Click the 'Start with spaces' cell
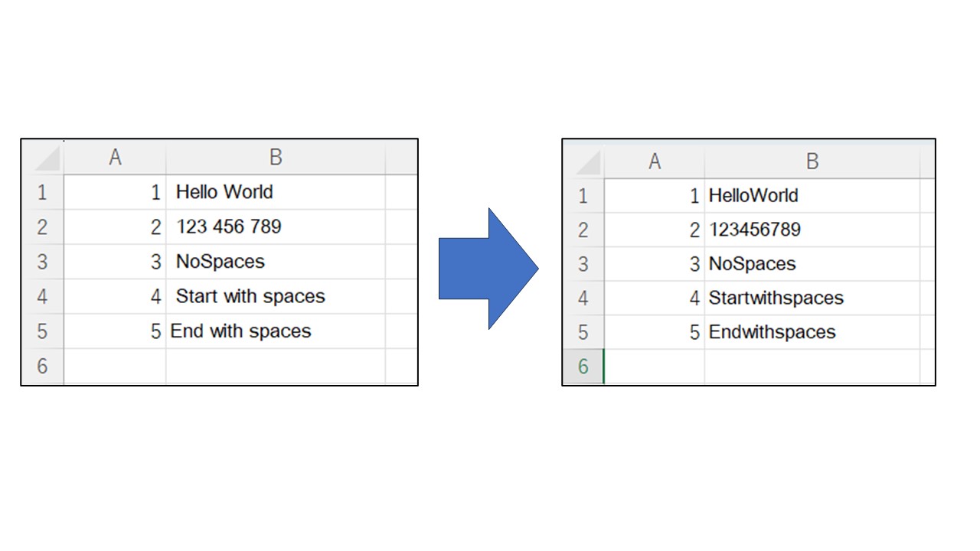This screenshot has height=551, width=980. [275, 296]
